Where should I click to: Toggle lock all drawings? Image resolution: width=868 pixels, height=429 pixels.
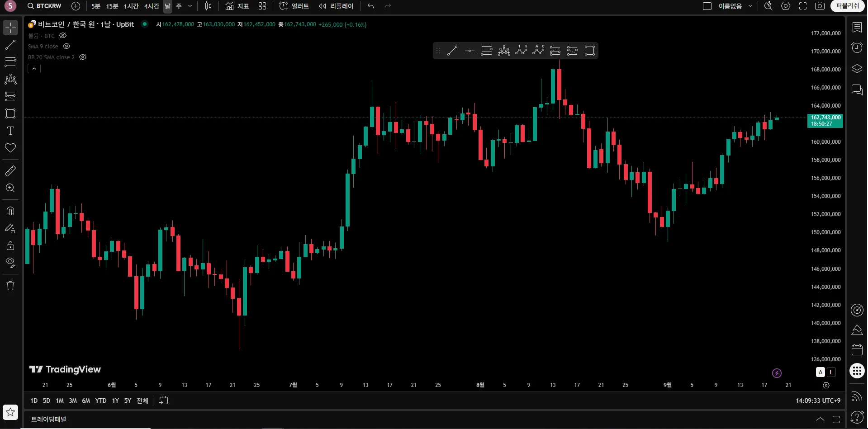pyautogui.click(x=10, y=245)
